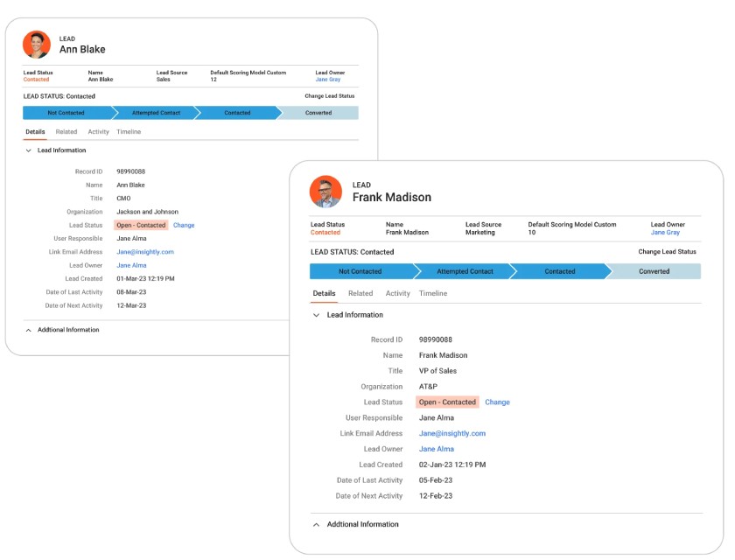
Task: Click Lead Source Sales in Ann Blake header
Action: tap(163, 80)
